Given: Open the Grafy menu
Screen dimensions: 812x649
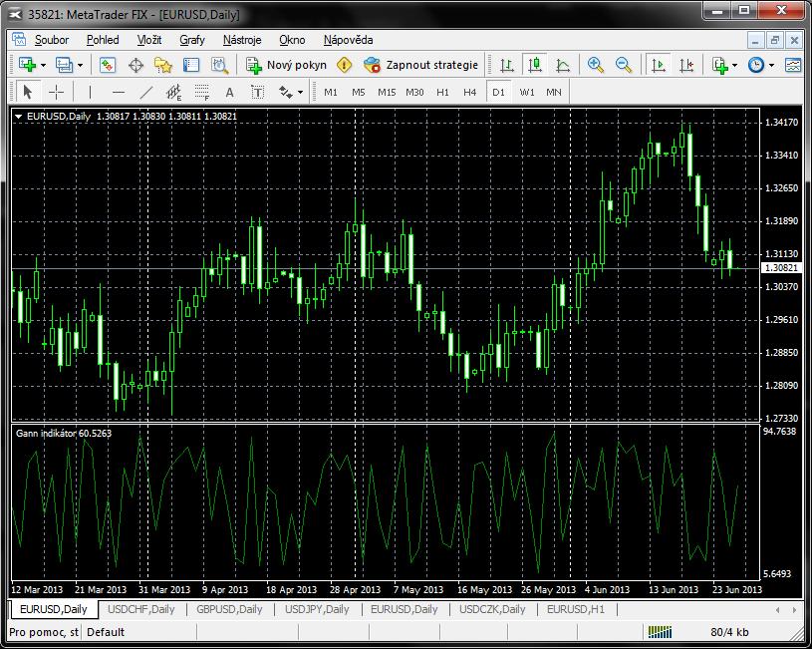Looking at the screenshot, I should (x=192, y=40).
